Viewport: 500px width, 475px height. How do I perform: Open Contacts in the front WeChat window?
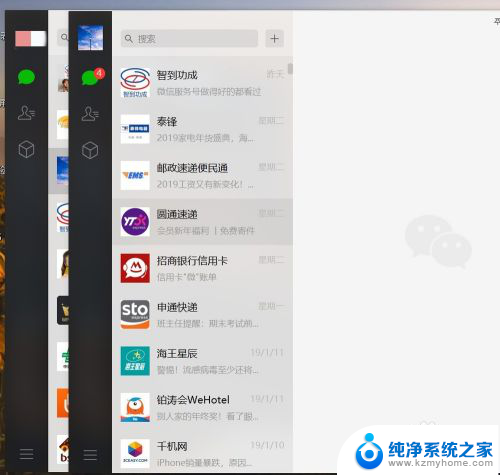90,114
